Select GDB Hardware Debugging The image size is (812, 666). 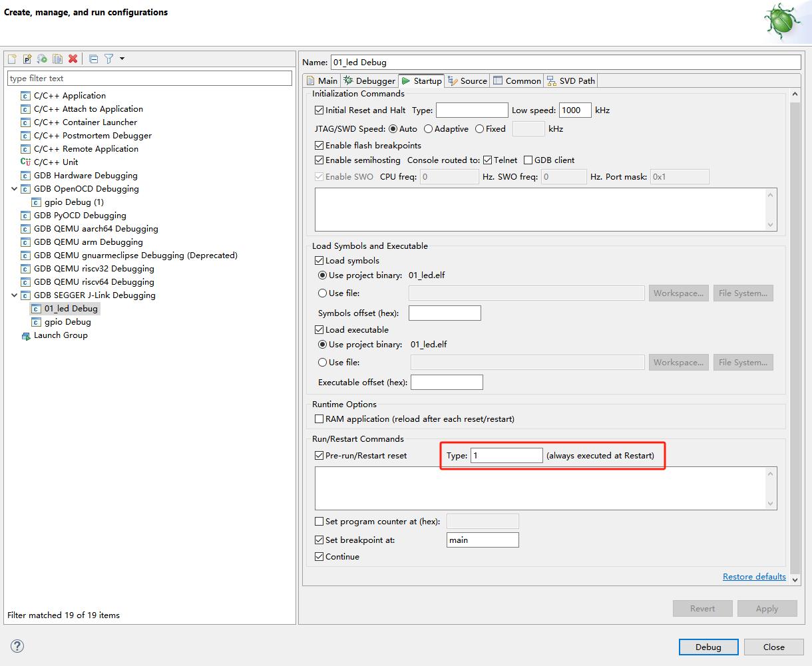click(85, 176)
